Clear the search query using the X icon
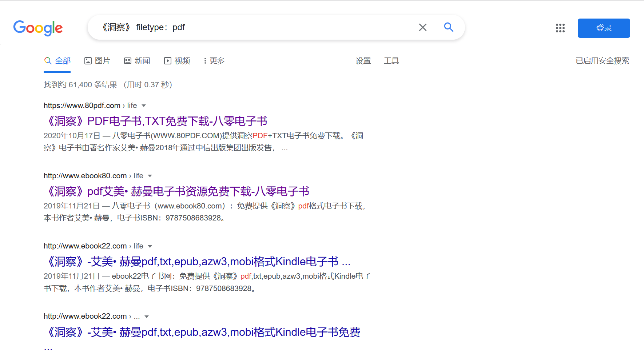 pos(422,27)
